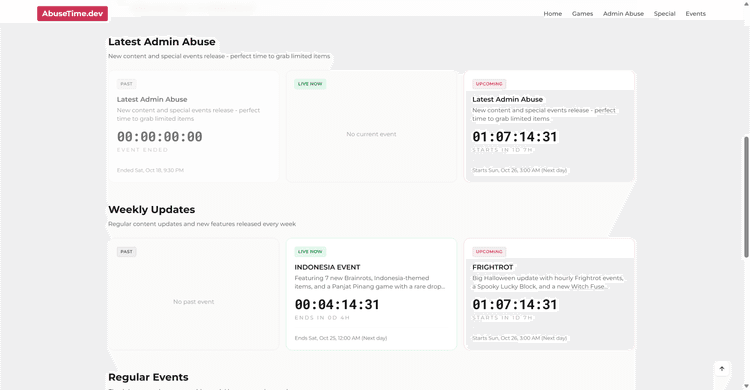Open the Special nav link
Screen dimensions: 750x390
(664, 14)
